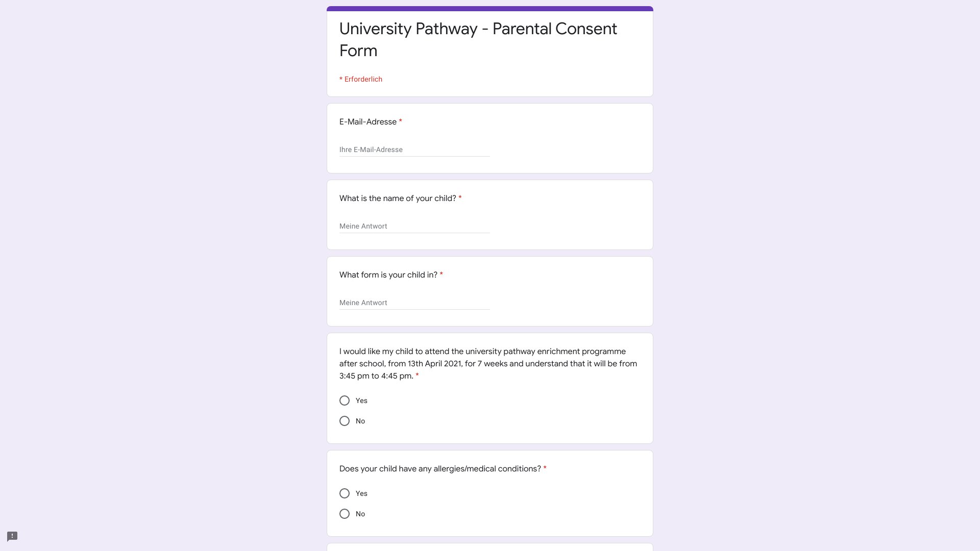Click the red asterisk beside allergies question
980x551 pixels.
[x=545, y=468]
